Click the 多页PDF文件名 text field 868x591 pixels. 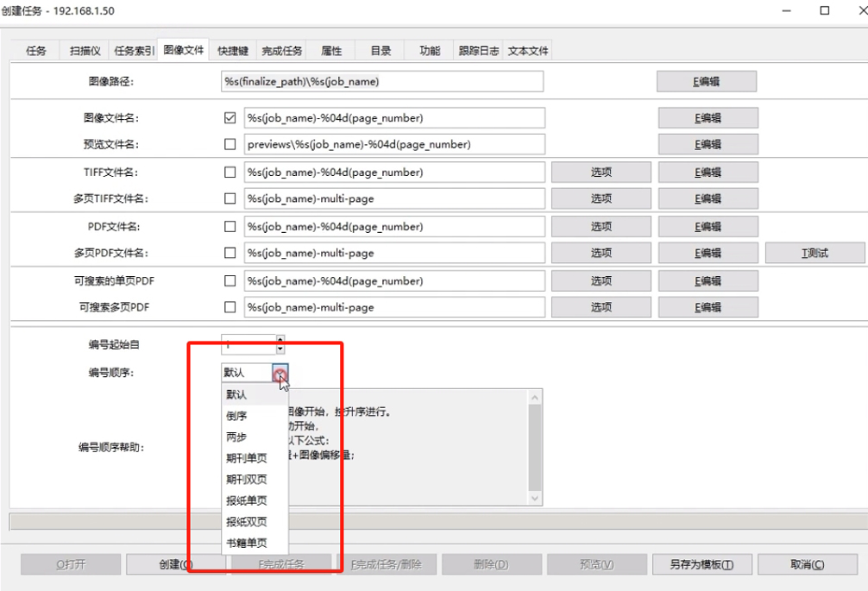click(x=394, y=253)
